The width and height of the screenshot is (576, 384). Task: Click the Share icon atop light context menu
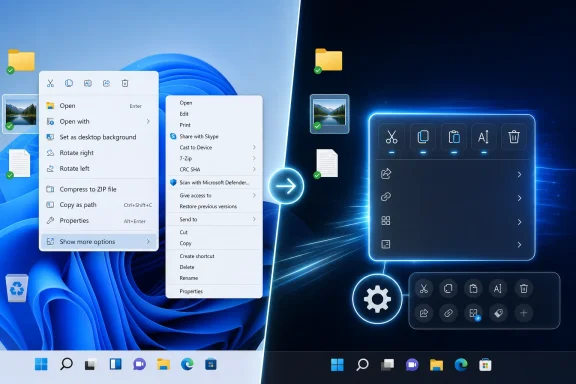click(x=107, y=83)
